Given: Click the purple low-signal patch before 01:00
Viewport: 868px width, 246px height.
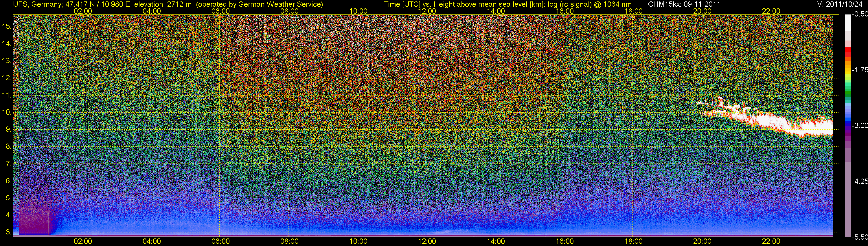Looking at the screenshot, I should coord(34,216).
